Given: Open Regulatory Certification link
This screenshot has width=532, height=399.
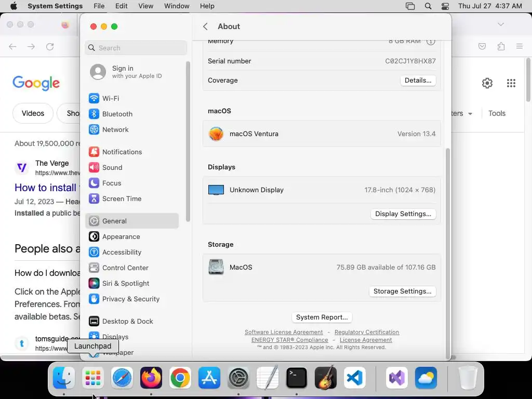Looking at the screenshot, I should tap(367, 332).
